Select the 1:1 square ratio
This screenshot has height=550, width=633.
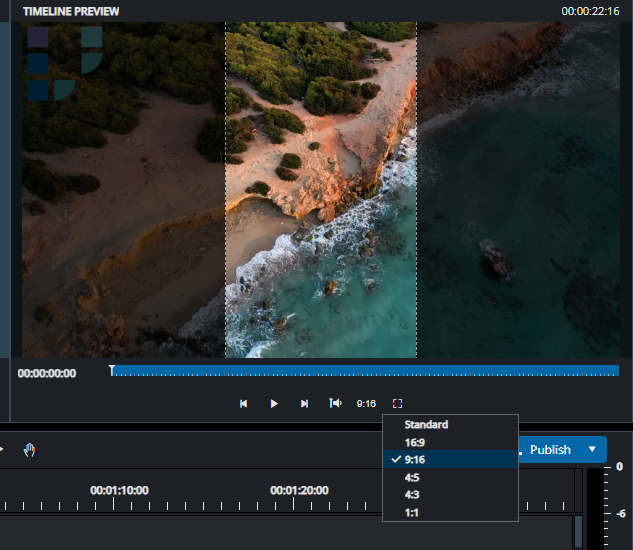pos(411,511)
